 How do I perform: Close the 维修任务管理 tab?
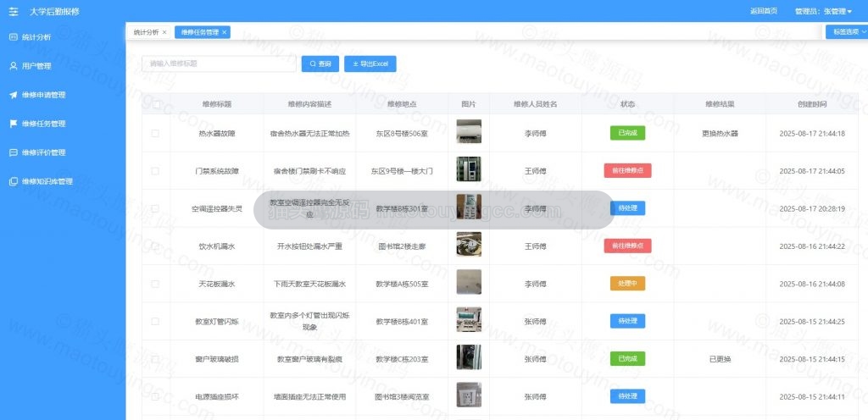click(224, 33)
